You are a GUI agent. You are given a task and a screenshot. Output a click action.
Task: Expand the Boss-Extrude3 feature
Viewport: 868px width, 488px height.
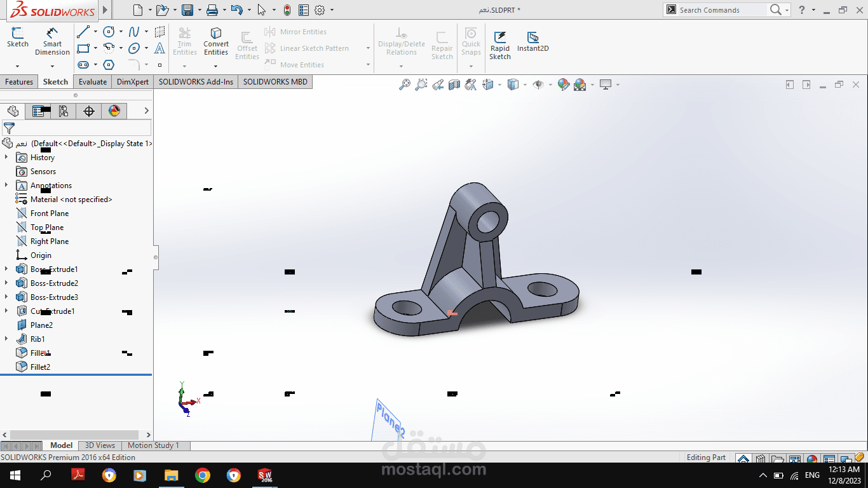[x=6, y=297]
